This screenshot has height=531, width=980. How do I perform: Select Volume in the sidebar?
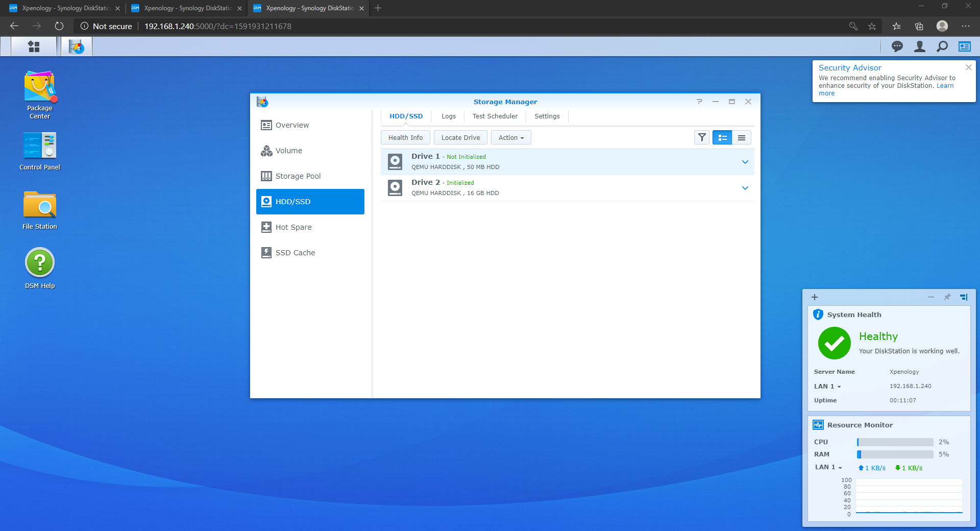[310, 151]
